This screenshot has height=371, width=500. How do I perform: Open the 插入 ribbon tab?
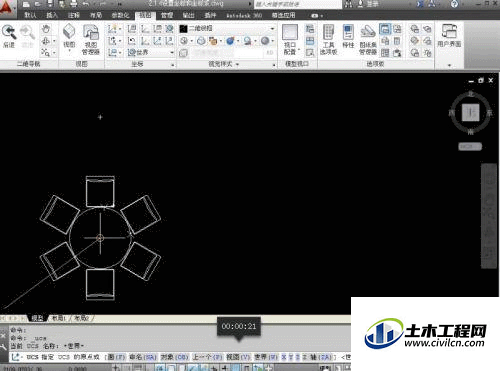tap(52, 15)
